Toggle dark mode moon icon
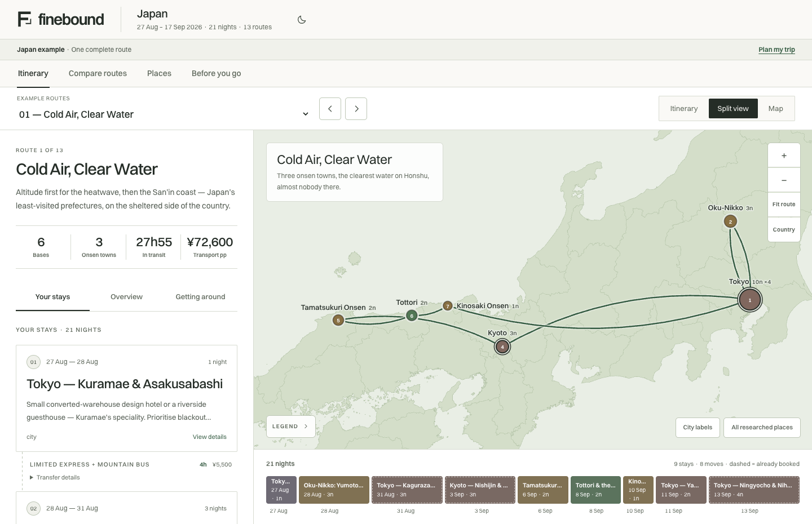Screen dimensions: 812x524 pos(302,20)
